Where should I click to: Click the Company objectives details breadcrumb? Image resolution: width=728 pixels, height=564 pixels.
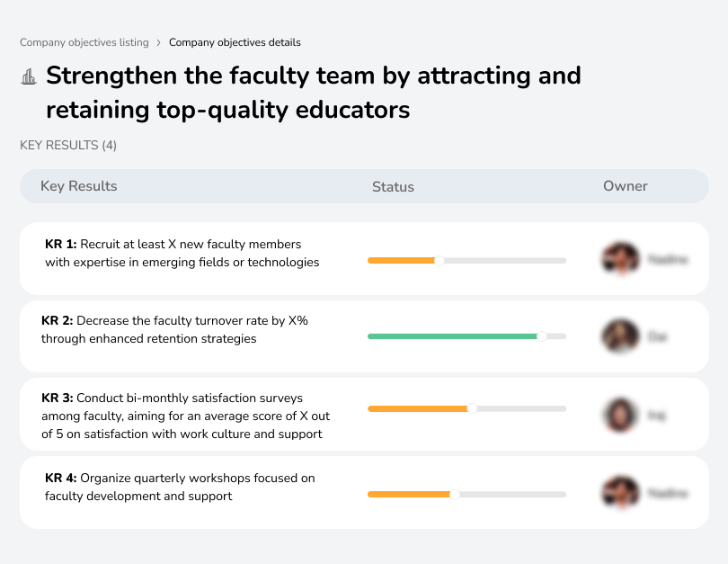pyautogui.click(x=235, y=42)
